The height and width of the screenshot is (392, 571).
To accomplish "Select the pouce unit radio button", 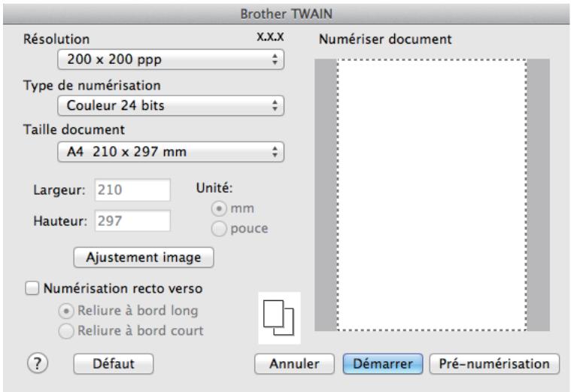I will [x=219, y=229].
